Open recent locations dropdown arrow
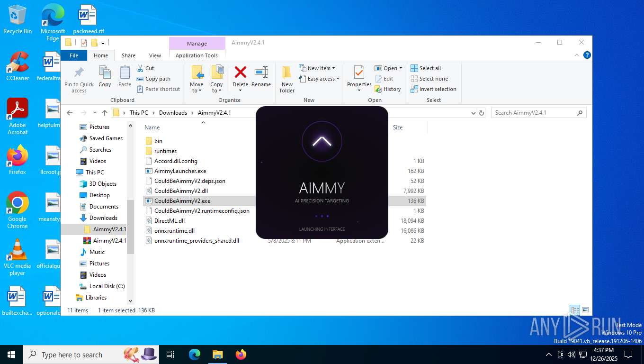 click(x=95, y=113)
